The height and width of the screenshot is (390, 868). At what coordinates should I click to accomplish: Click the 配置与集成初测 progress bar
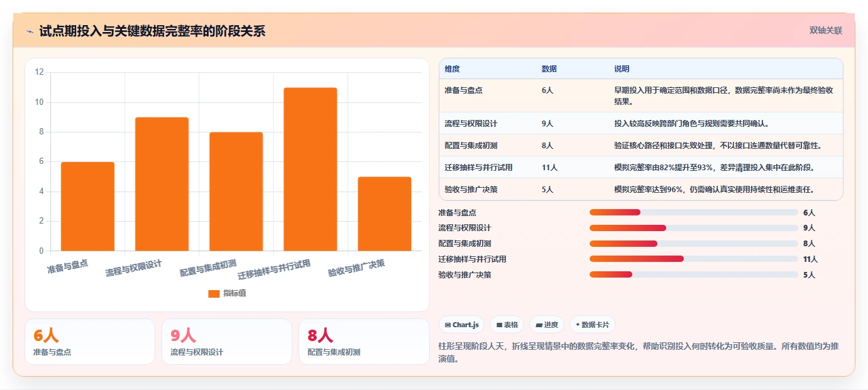click(x=694, y=244)
